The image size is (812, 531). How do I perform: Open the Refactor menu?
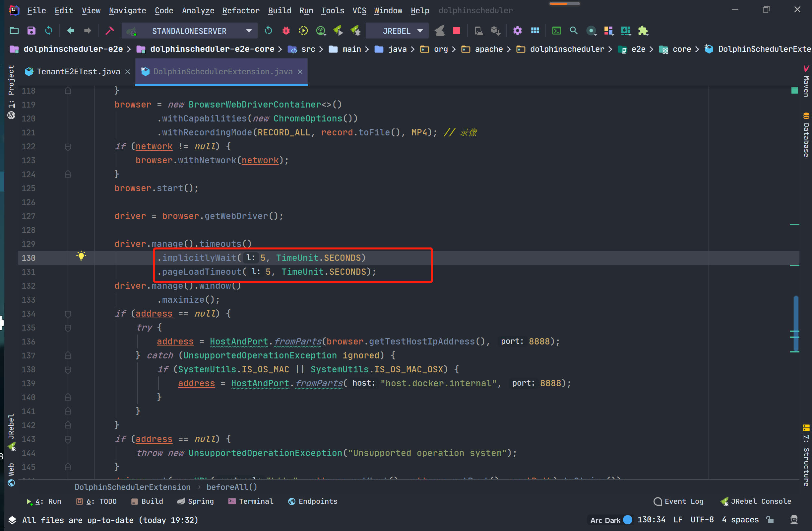coord(240,11)
